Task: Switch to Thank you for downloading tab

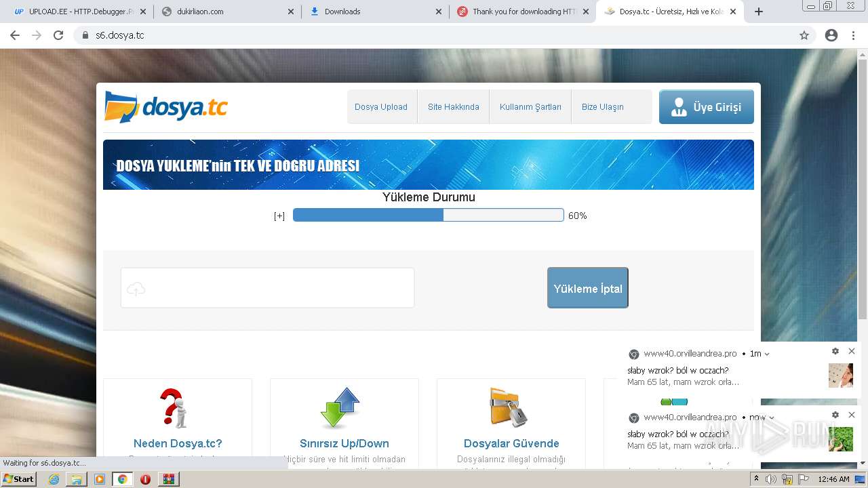Action: 522,12
